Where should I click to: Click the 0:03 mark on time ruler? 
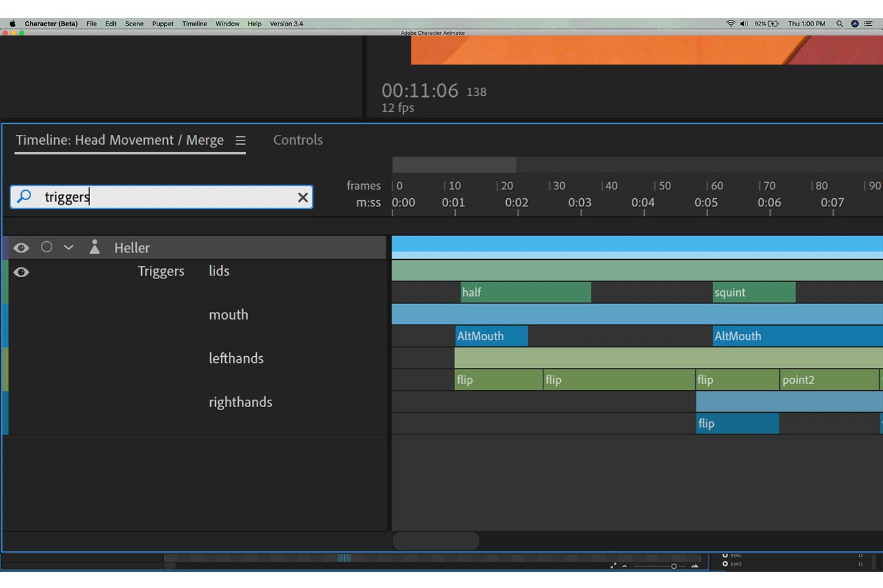pos(580,203)
